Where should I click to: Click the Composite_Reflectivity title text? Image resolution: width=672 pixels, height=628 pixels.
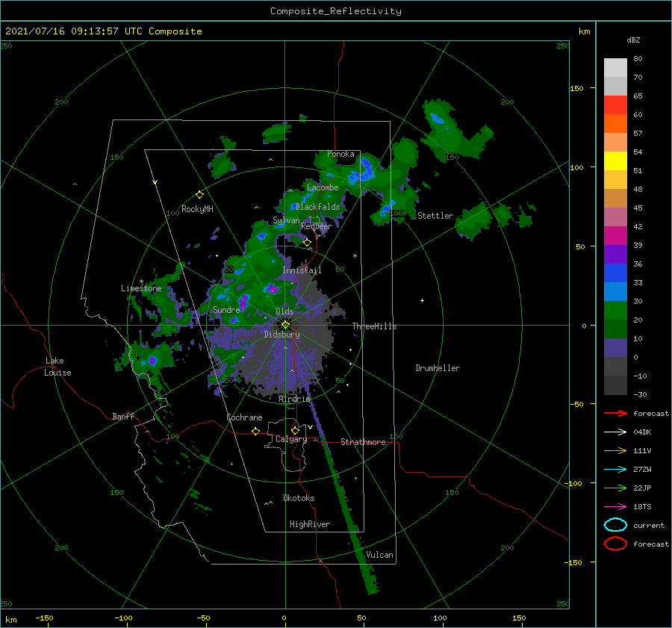[335, 11]
